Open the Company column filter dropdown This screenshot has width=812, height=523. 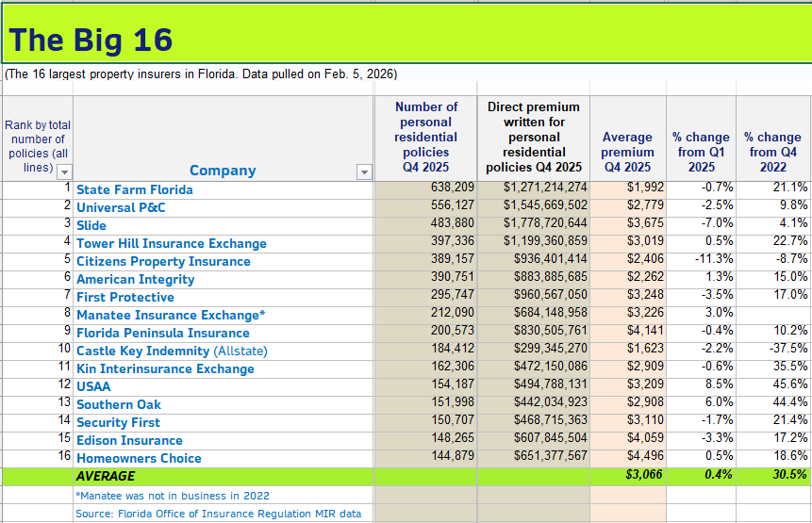click(x=364, y=172)
